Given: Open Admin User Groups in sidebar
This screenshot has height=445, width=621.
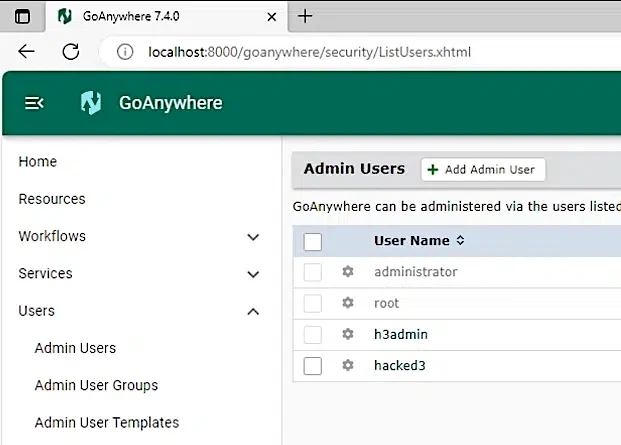Looking at the screenshot, I should pyautogui.click(x=96, y=385).
